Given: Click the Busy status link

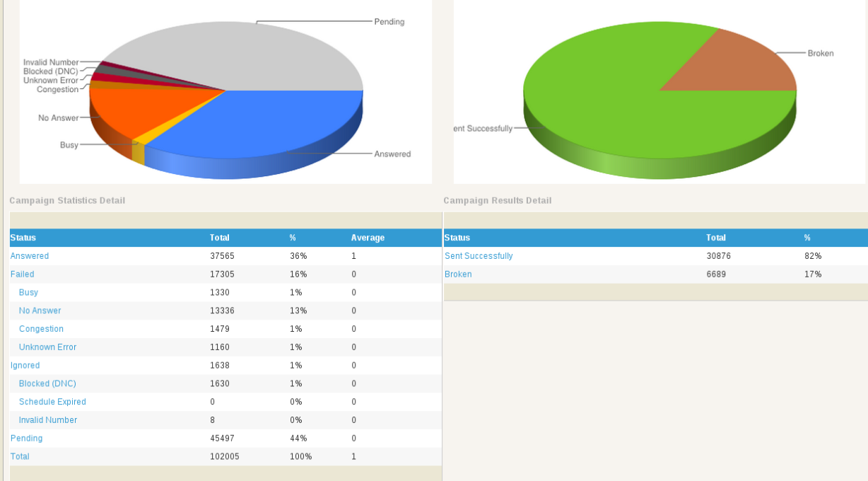Looking at the screenshot, I should click(28, 293).
